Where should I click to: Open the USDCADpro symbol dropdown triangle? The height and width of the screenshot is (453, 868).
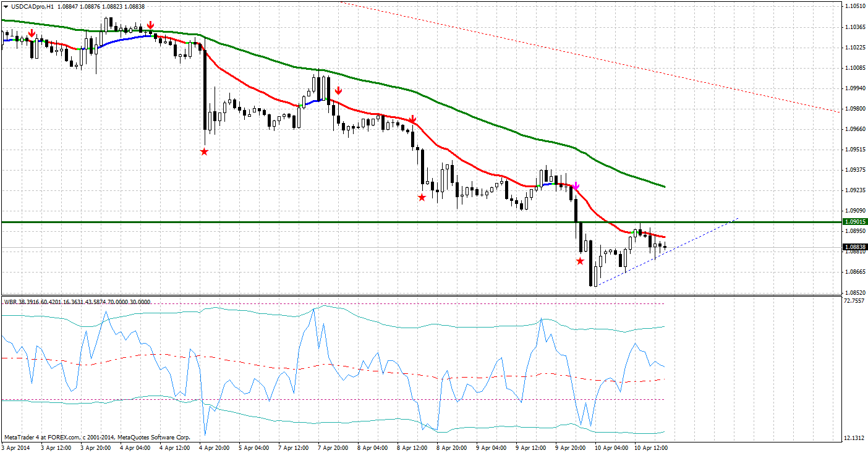tap(6, 5)
